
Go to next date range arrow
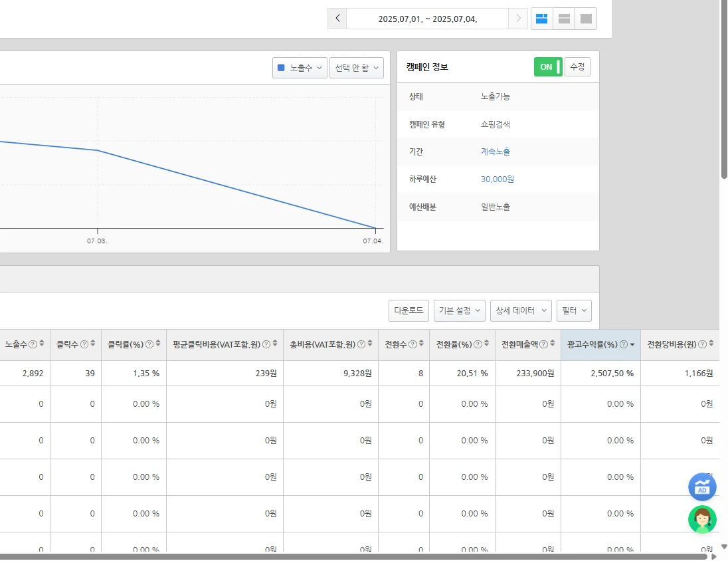point(518,19)
